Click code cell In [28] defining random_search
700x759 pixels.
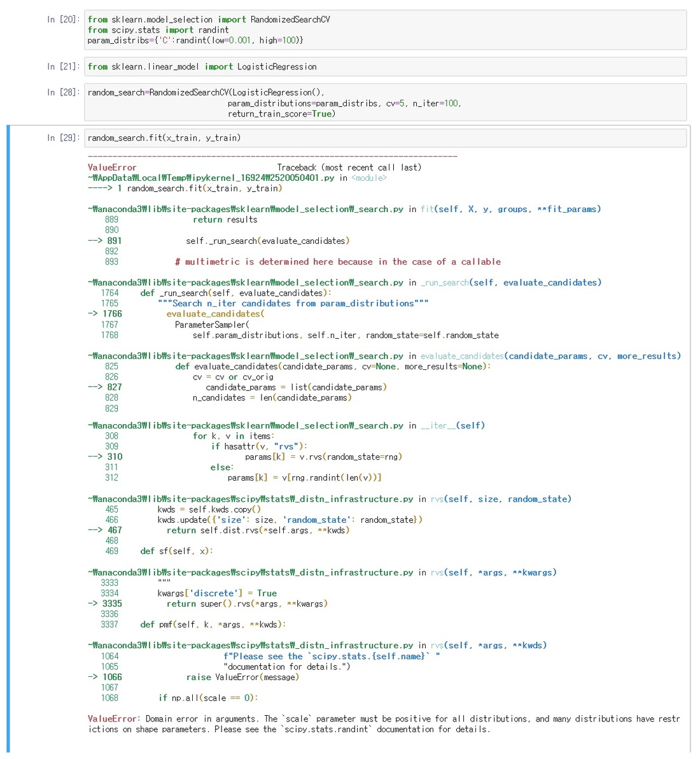click(x=385, y=102)
